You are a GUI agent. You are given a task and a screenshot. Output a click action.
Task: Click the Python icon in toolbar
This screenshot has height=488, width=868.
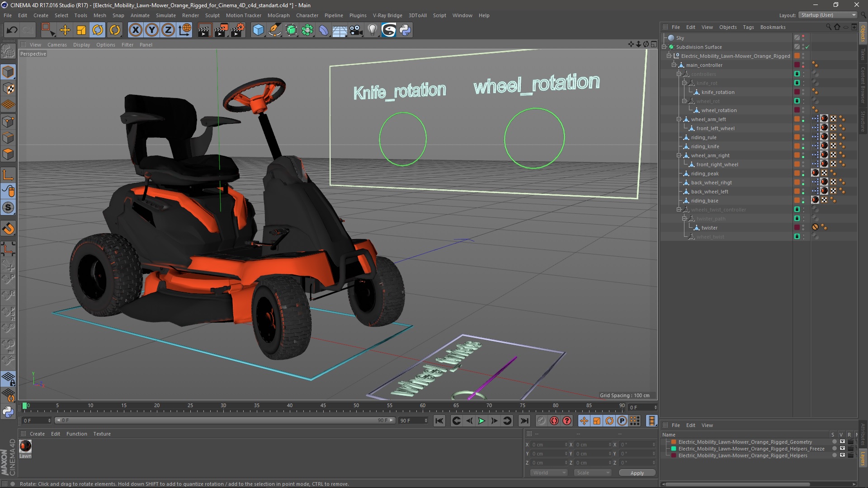click(405, 30)
